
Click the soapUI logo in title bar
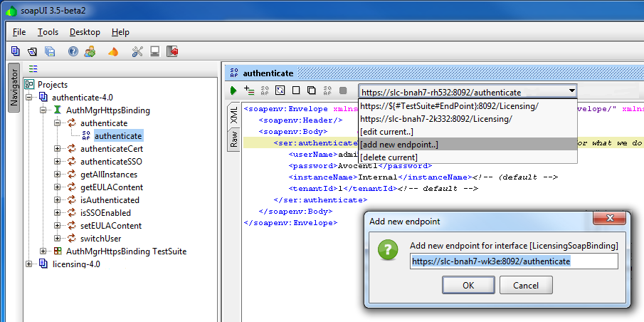click(11, 10)
